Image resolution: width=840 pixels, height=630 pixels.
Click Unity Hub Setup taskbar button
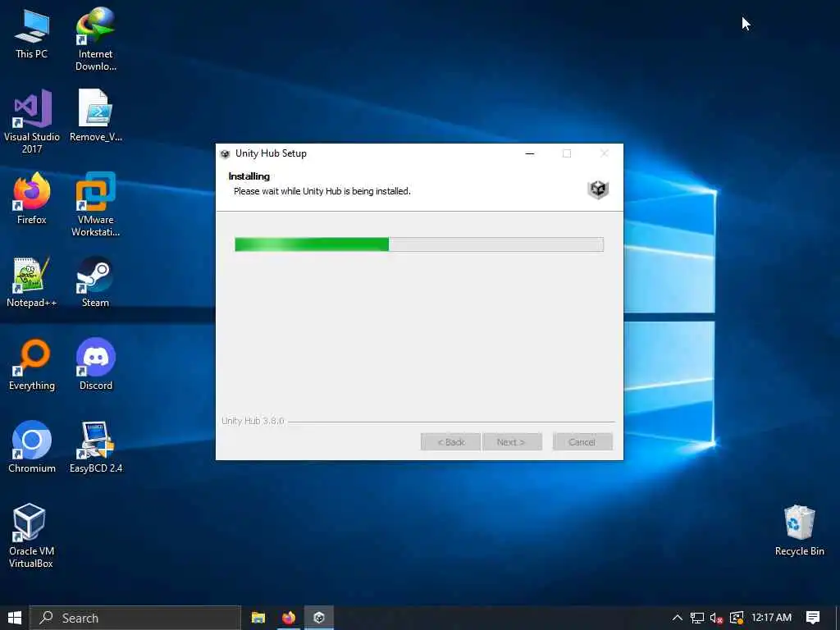[319, 618]
